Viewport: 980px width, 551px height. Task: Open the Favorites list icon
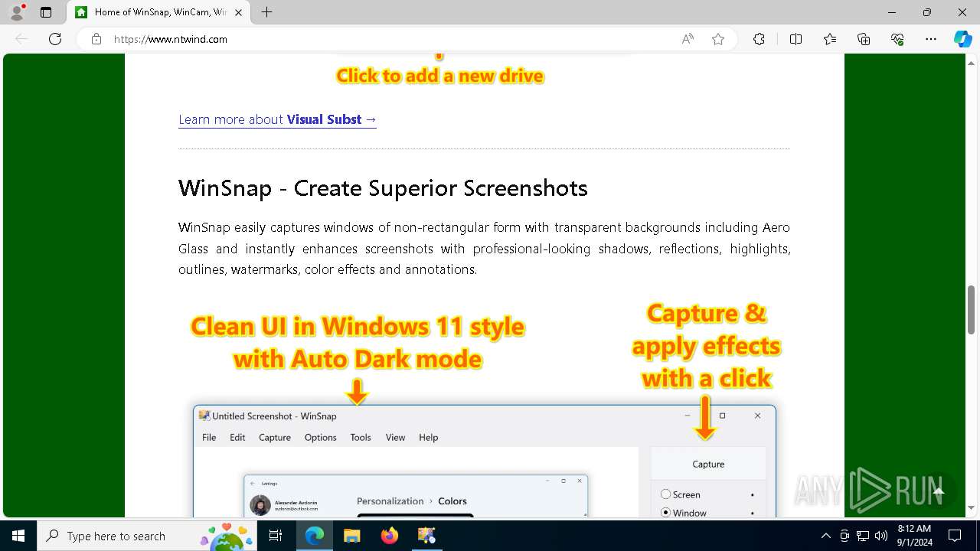(x=830, y=39)
